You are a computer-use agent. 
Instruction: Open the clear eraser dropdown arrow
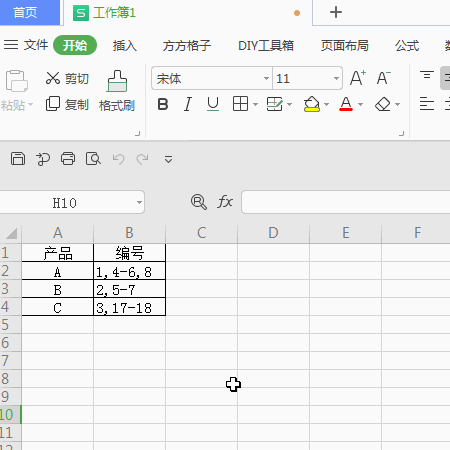pos(397,105)
